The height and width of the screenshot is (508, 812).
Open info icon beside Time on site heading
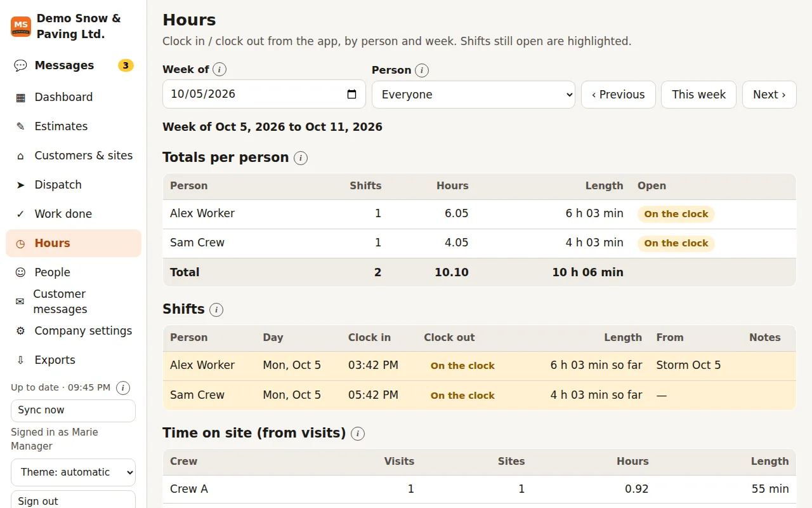coord(358,434)
